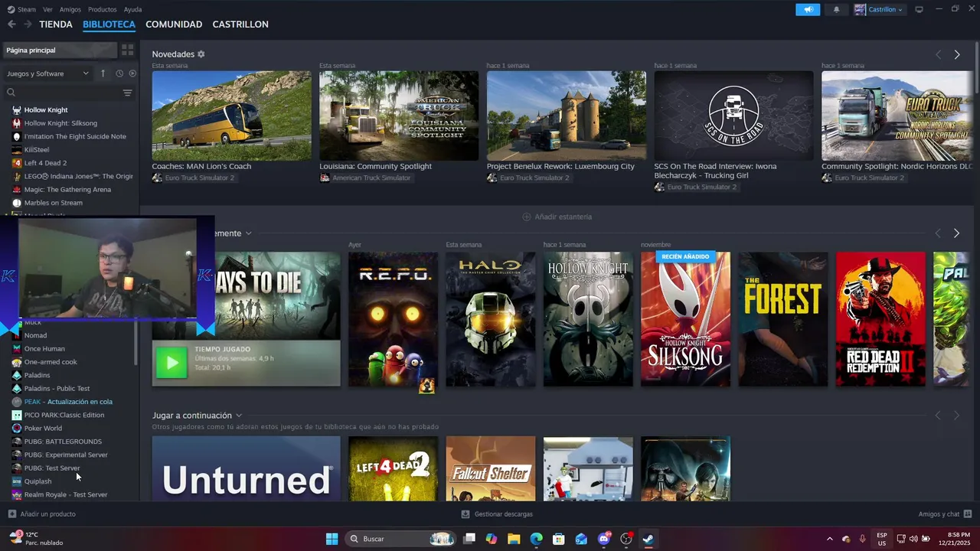Viewport: 980px width, 551px height.
Task: Open the Halo Master Chief Collection cover
Action: click(491, 319)
